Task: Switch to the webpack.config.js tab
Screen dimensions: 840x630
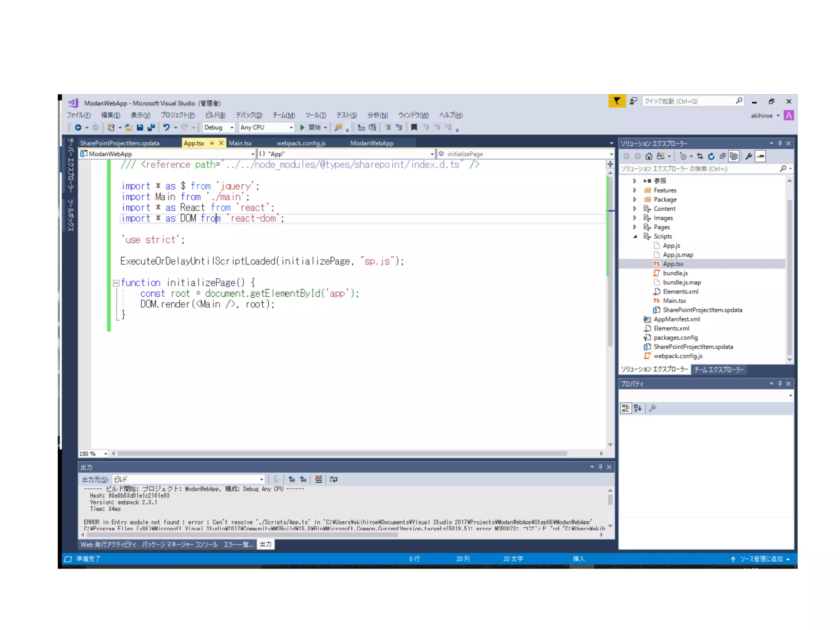Action: (x=301, y=143)
